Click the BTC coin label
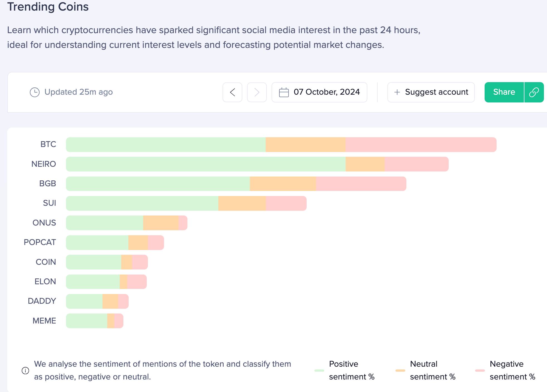The width and height of the screenshot is (547, 392). (x=48, y=144)
